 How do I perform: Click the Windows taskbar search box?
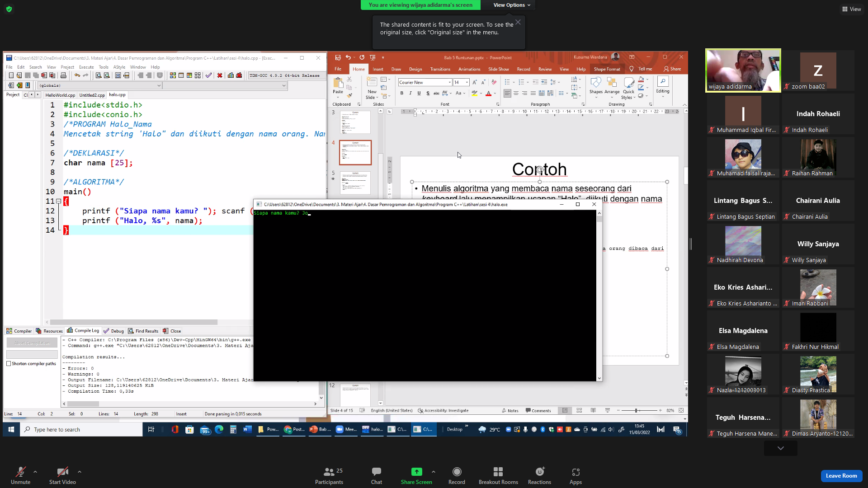click(82, 429)
